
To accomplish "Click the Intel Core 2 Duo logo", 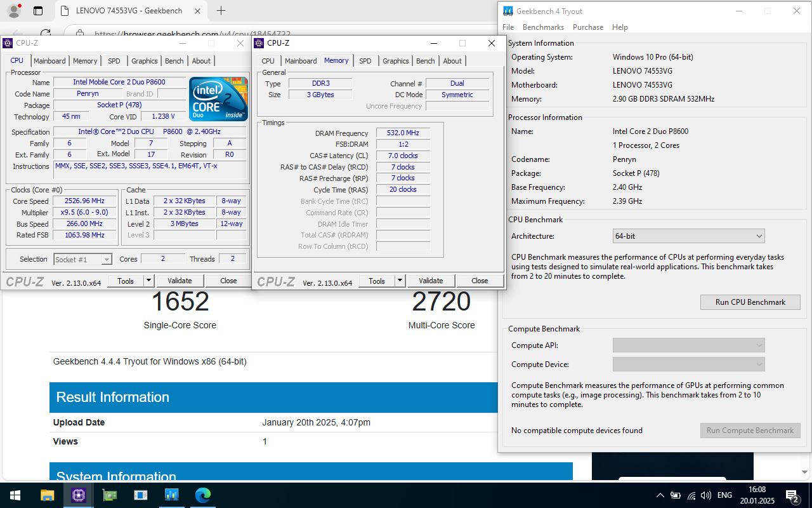I will (x=219, y=99).
